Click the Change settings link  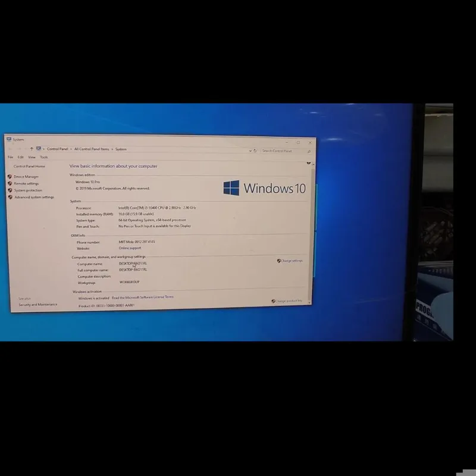click(292, 261)
